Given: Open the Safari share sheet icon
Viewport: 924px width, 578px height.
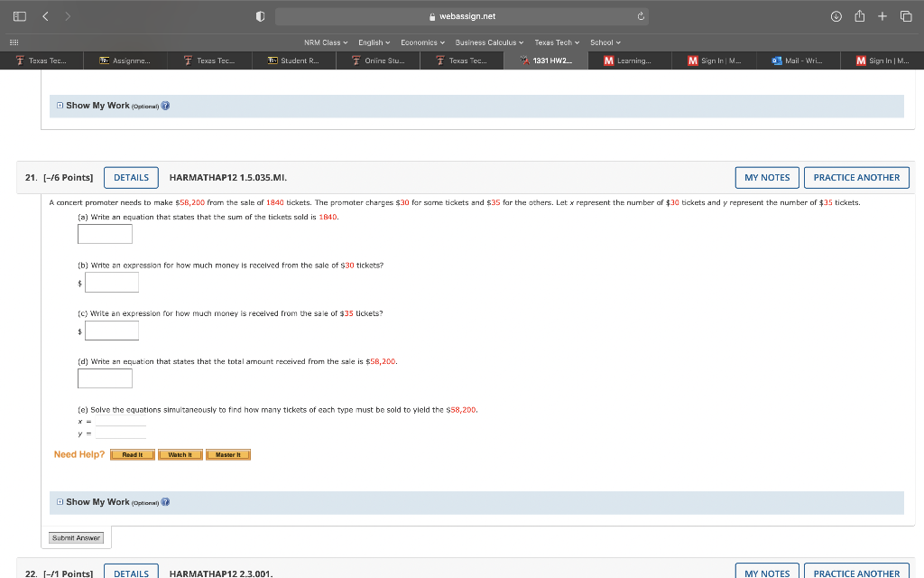Looking at the screenshot, I should pyautogui.click(x=860, y=15).
